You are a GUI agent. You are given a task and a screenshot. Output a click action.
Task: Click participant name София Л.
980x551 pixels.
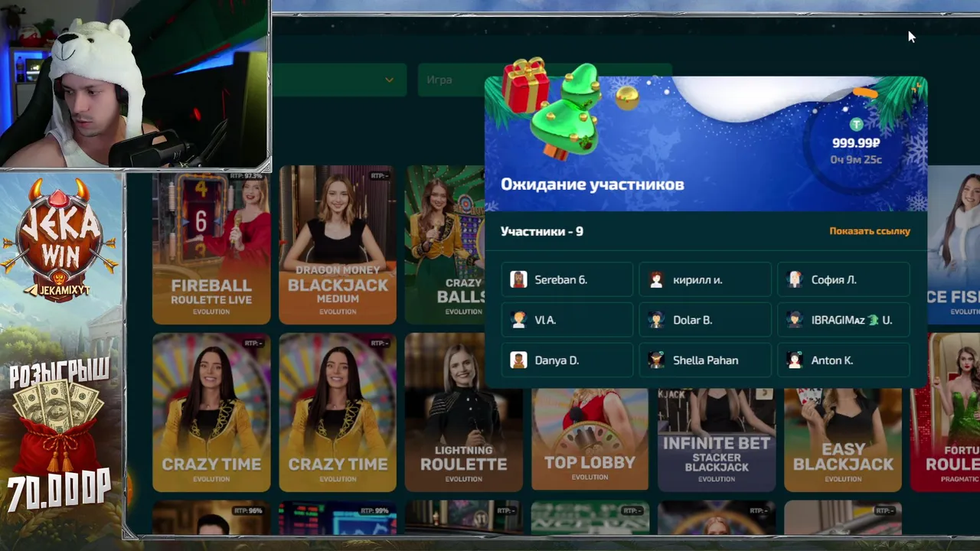834,280
